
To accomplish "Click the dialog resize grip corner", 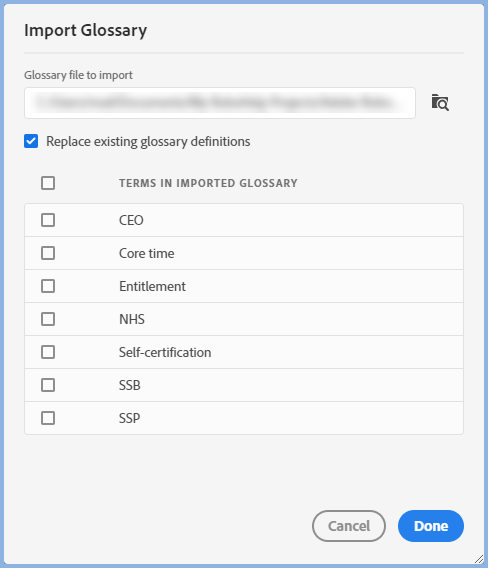I will (479, 559).
